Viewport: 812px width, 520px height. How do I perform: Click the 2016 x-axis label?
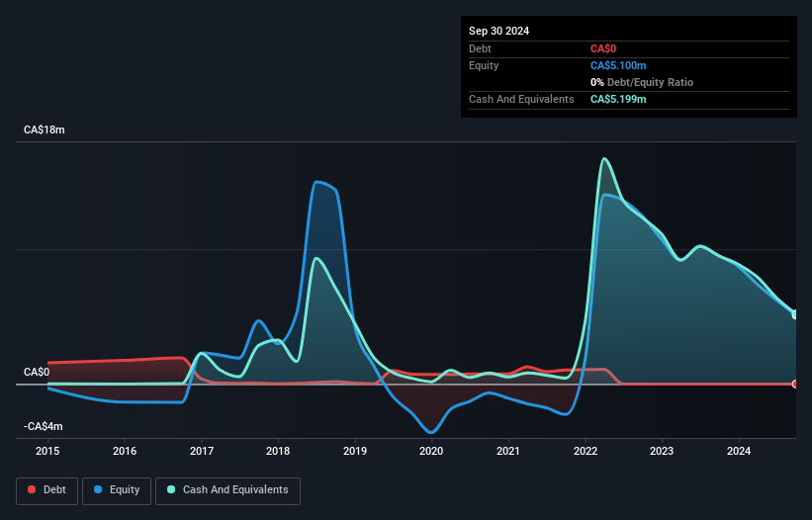[x=125, y=451]
